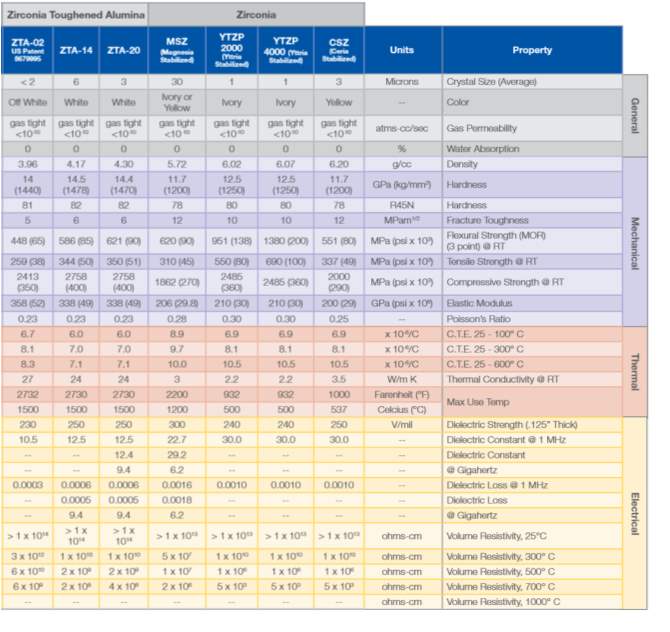
Task: Click the YTZP 4000 column header
Action: point(285,50)
